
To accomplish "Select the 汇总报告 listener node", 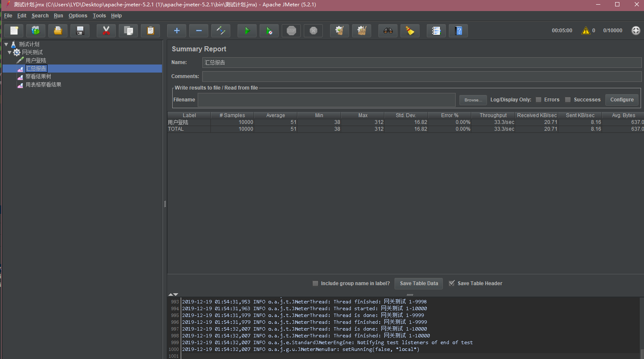I will click(36, 68).
